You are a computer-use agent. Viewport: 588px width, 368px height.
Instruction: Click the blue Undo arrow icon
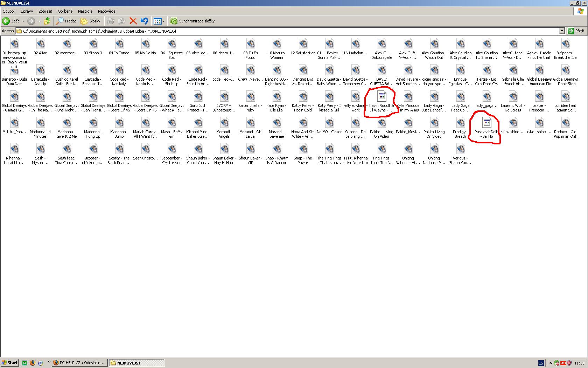(144, 21)
